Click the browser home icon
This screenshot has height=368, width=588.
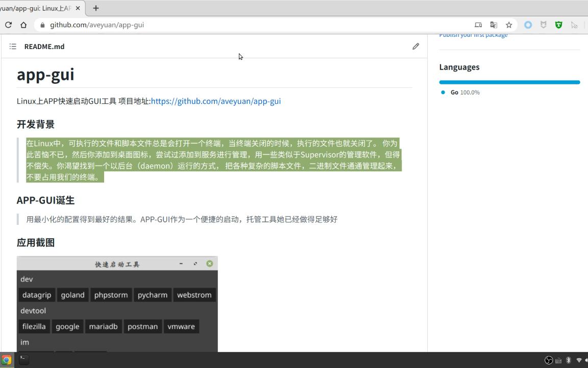[23, 24]
